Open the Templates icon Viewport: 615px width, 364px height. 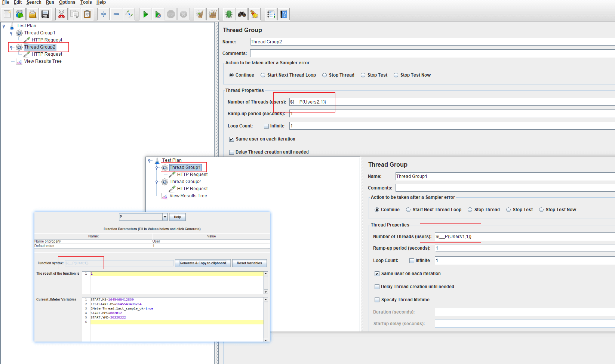pos(20,15)
